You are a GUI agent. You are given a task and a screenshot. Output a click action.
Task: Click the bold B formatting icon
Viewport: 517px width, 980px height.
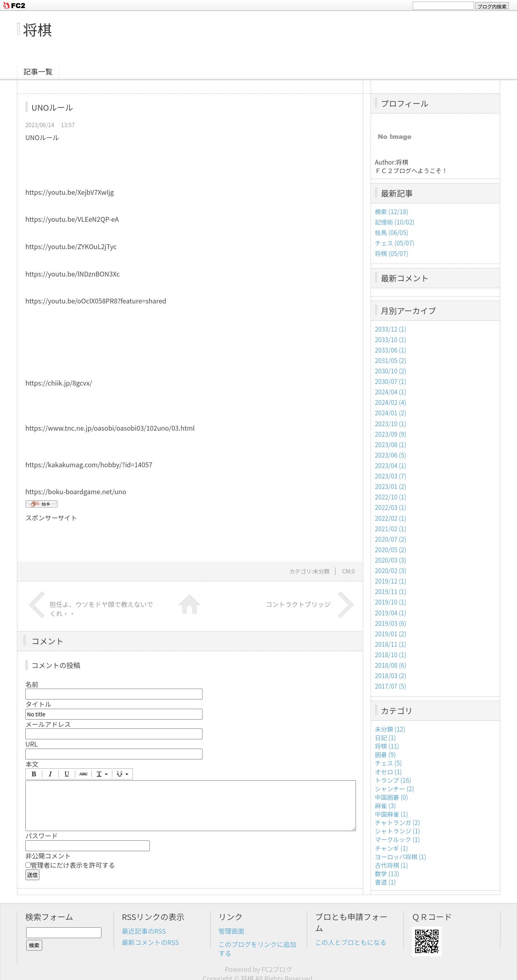[x=34, y=774]
